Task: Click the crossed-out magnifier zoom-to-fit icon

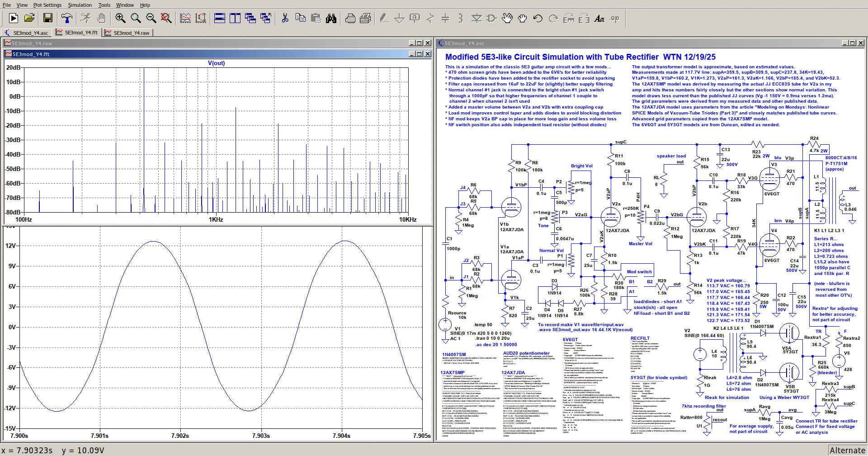Action: [x=166, y=18]
